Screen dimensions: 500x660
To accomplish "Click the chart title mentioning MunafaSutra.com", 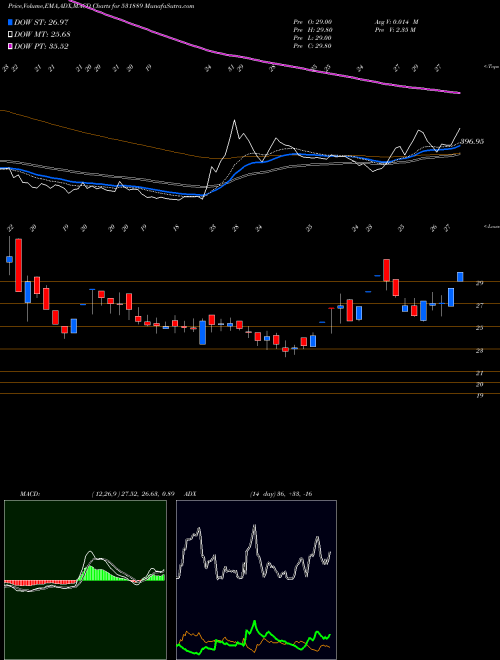I will click(101, 6).
